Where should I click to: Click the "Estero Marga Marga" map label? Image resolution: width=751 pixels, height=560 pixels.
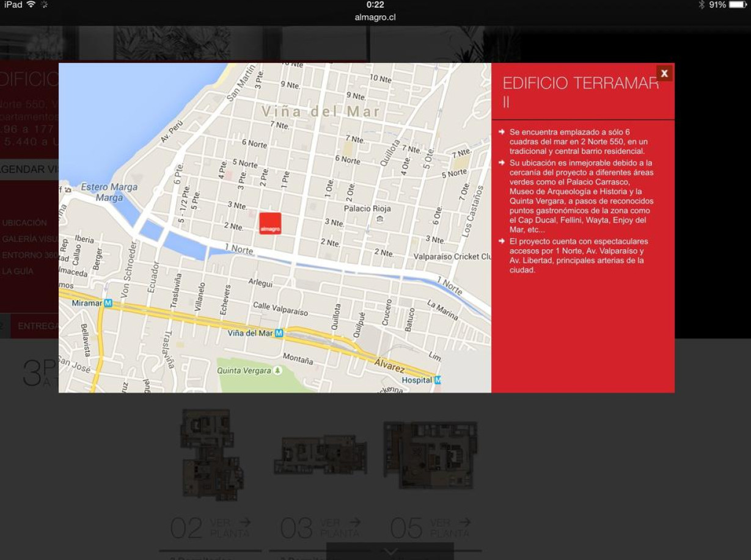(109, 192)
